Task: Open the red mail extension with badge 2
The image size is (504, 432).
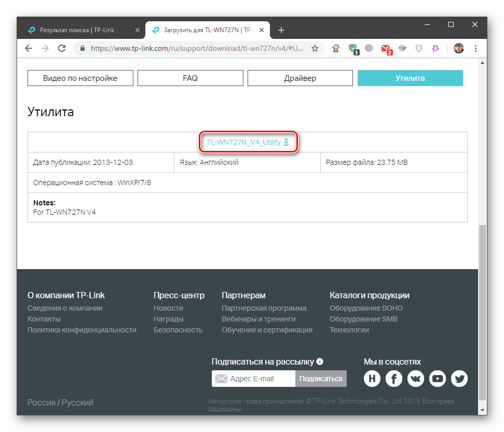Action: coord(386,49)
